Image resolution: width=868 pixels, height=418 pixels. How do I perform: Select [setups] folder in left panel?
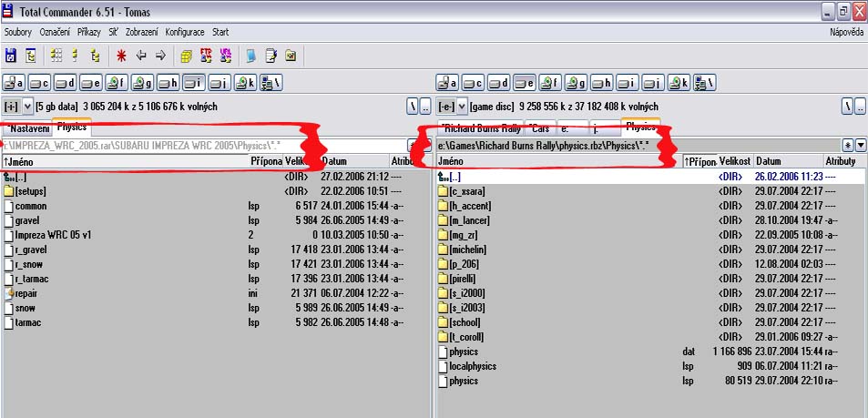click(x=30, y=191)
